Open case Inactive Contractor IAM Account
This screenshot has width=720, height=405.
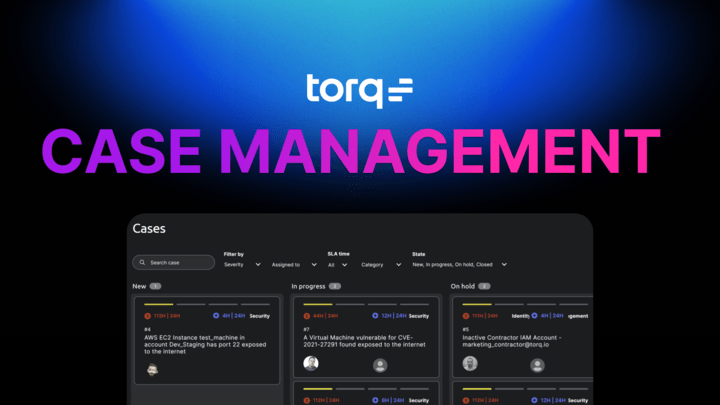[512, 341]
